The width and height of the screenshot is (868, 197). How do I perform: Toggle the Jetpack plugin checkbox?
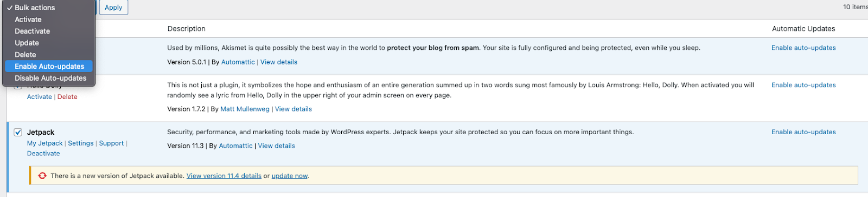[x=18, y=132]
